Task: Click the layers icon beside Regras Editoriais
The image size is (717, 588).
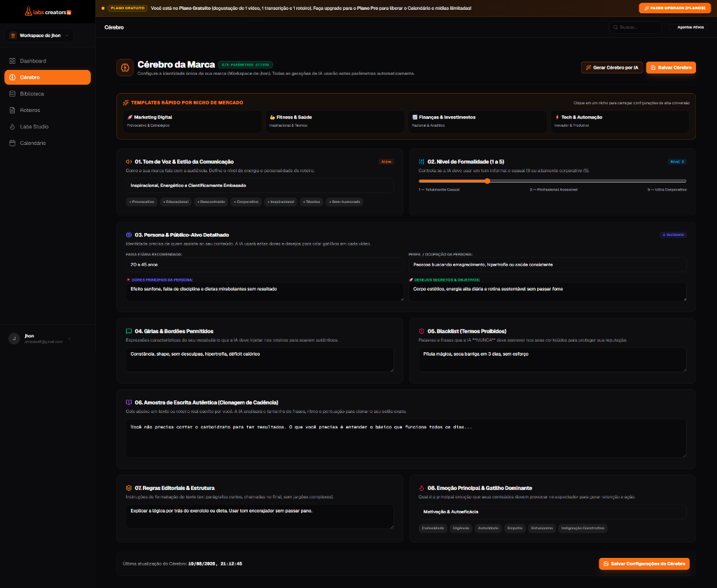Action: coord(129,489)
